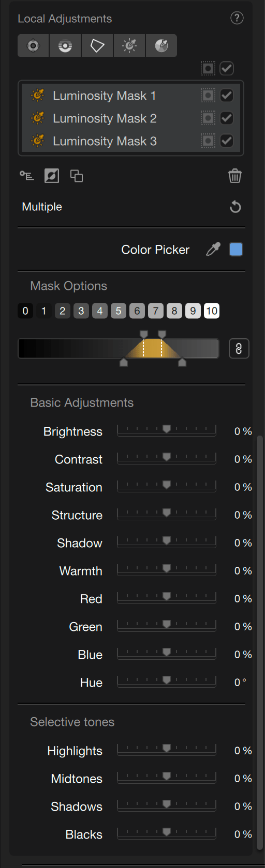Click the duplicate mask icon

point(77,176)
